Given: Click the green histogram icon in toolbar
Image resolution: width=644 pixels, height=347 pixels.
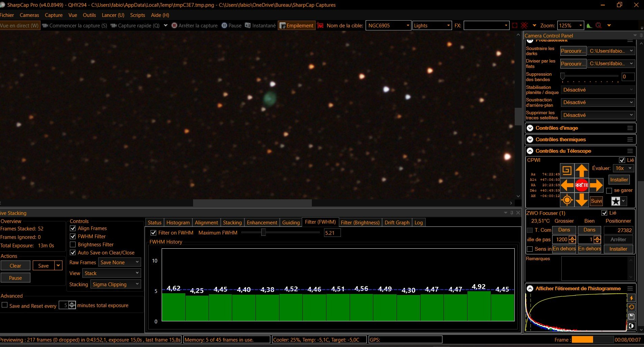Looking at the screenshot, I should pyautogui.click(x=589, y=26).
